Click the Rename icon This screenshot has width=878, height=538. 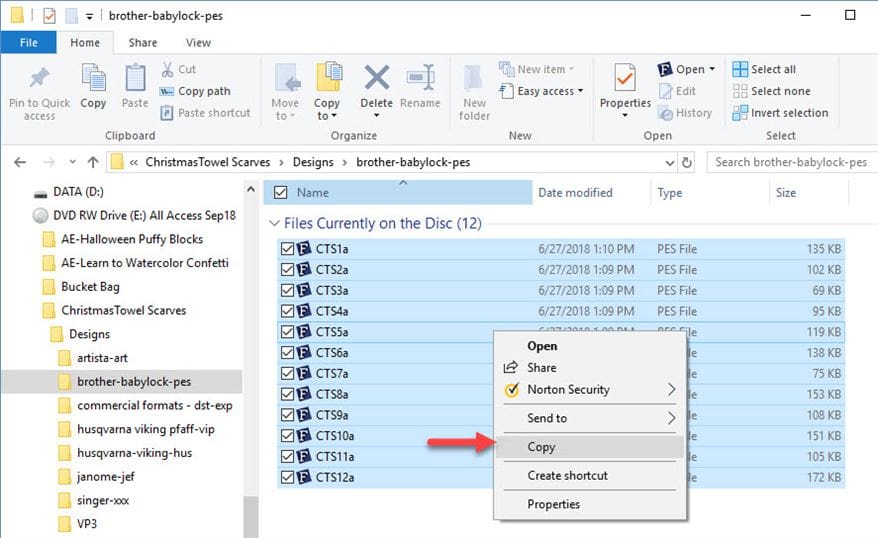pyautogui.click(x=421, y=77)
